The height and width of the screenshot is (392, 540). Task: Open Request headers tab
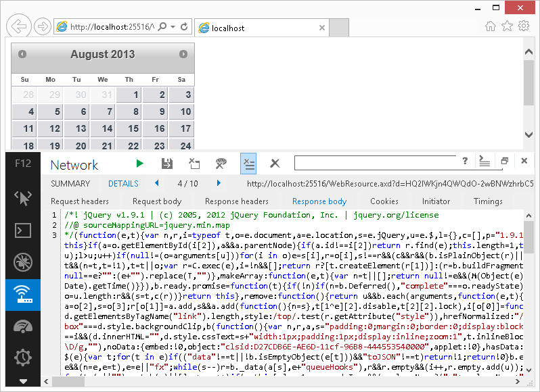[x=80, y=201]
